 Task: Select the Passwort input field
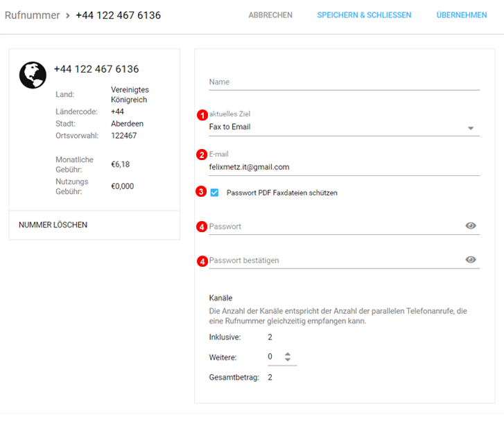point(333,227)
